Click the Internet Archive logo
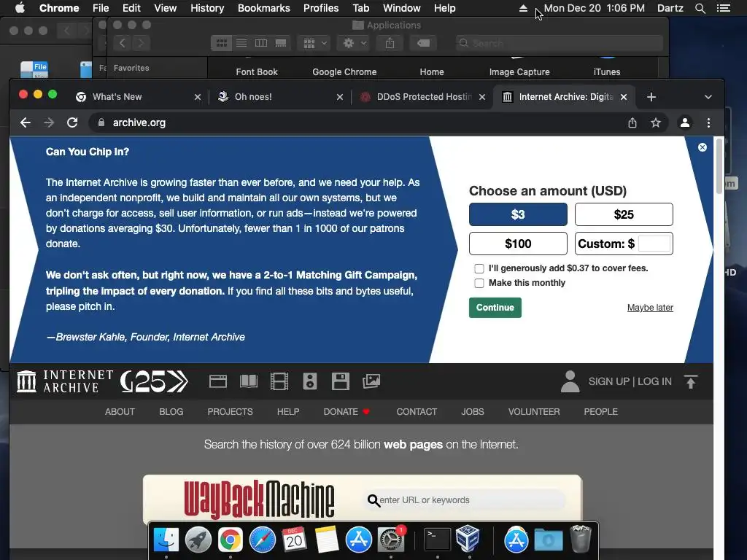This screenshot has height=560, width=747. [x=65, y=381]
